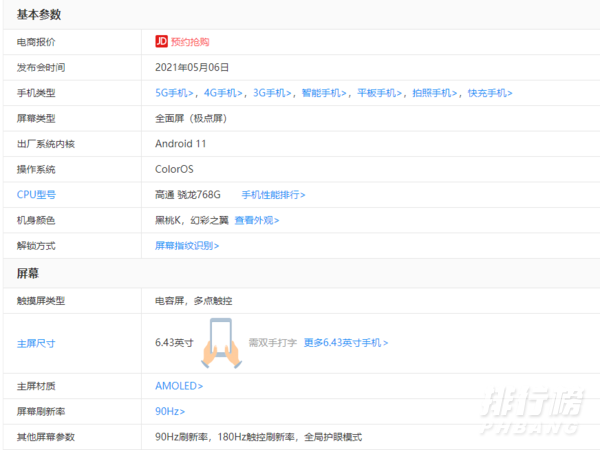Select the text 全面屏（极点屏）
This screenshot has width=600, height=450.
[x=191, y=119]
